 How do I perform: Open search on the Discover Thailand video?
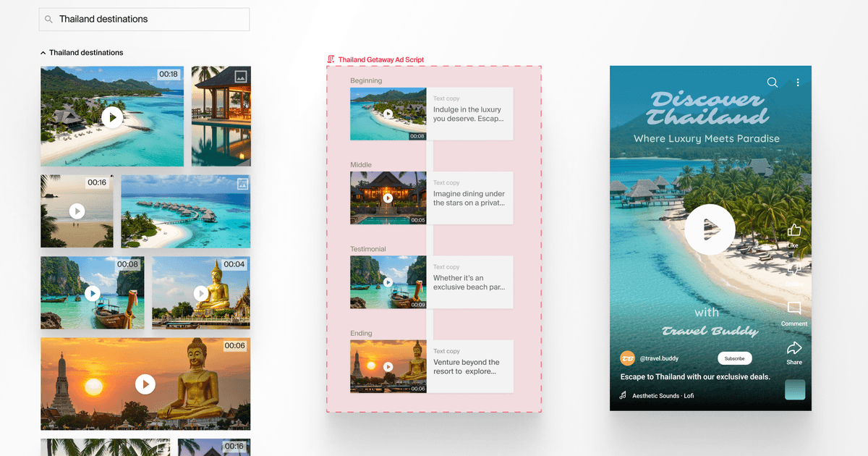pyautogui.click(x=772, y=83)
